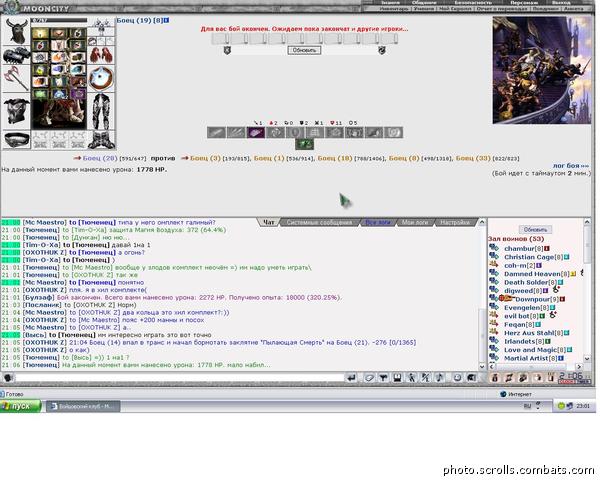Open the Мои логи tab
Screen dimensions: 600x480
pos(414,222)
